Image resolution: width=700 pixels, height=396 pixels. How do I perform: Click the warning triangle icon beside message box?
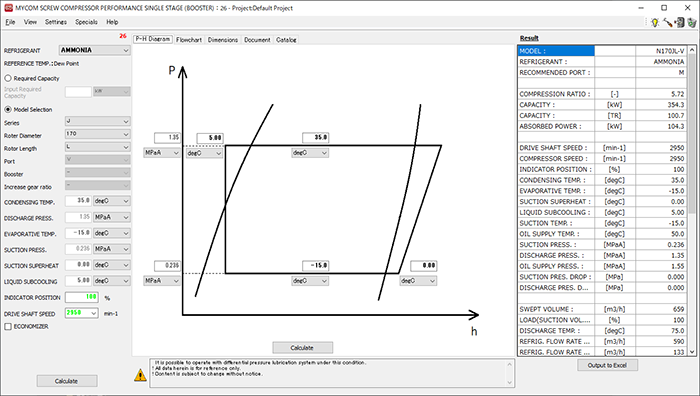(140, 375)
